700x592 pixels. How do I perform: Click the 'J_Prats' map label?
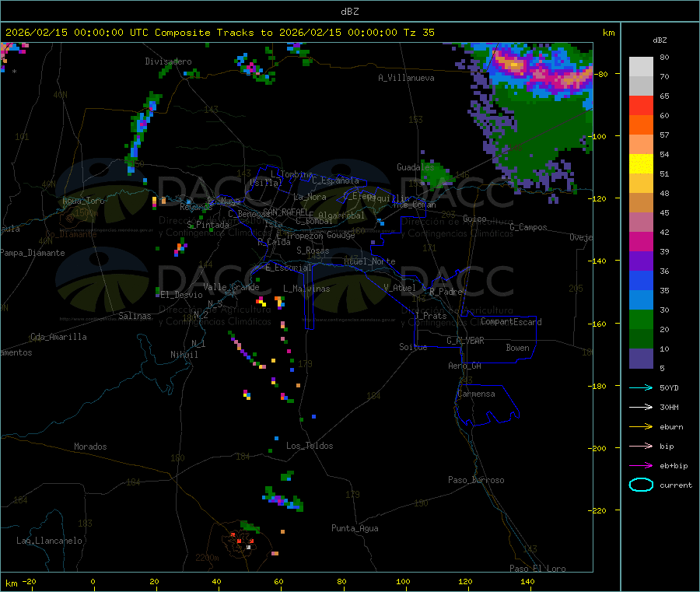point(430,316)
